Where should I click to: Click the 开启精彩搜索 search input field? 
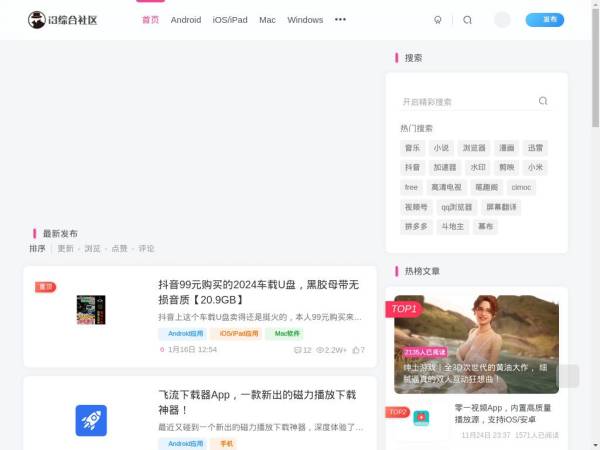(465, 101)
